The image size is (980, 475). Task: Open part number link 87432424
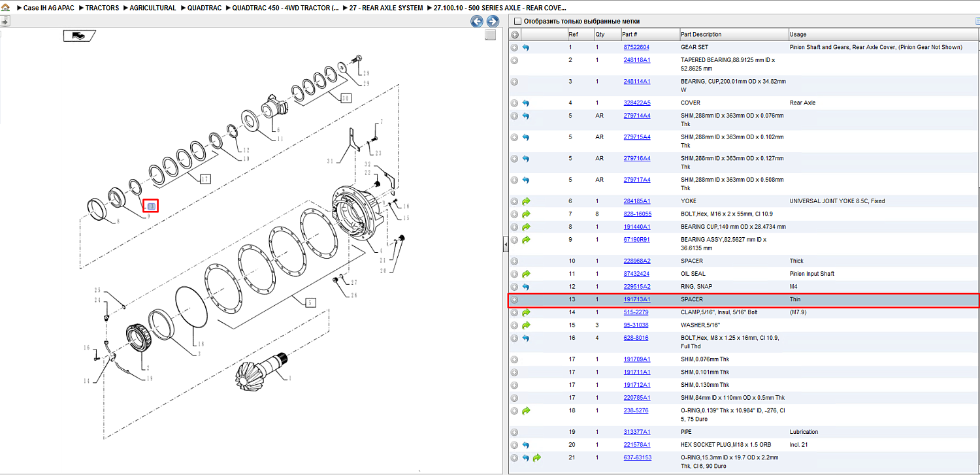pyautogui.click(x=636, y=274)
